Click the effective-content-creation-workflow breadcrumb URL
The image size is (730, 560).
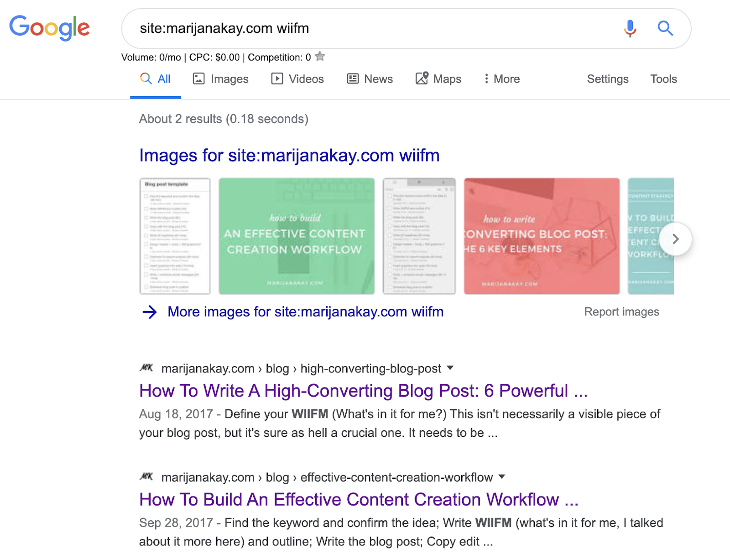tap(327, 477)
